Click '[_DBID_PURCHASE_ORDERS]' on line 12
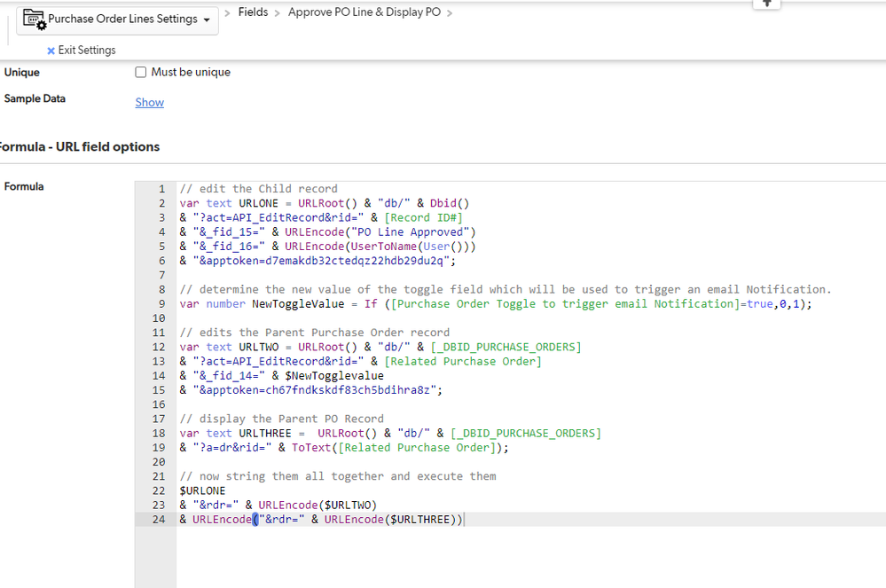Screen dimensions: 886x588 [506, 348]
